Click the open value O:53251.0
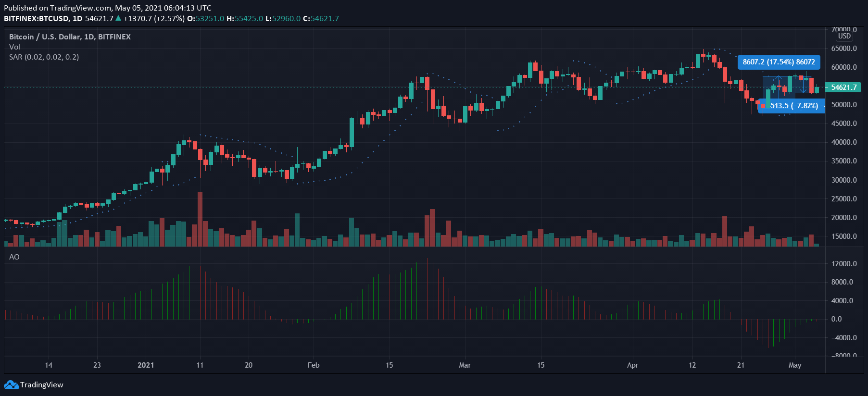This screenshot has height=396, width=868. pos(205,18)
